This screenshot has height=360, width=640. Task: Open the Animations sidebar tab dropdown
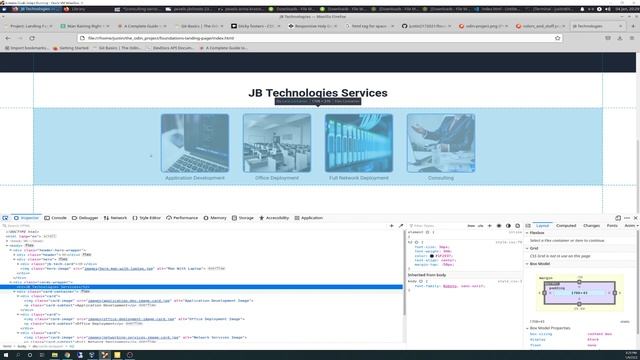(x=631, y=226)
